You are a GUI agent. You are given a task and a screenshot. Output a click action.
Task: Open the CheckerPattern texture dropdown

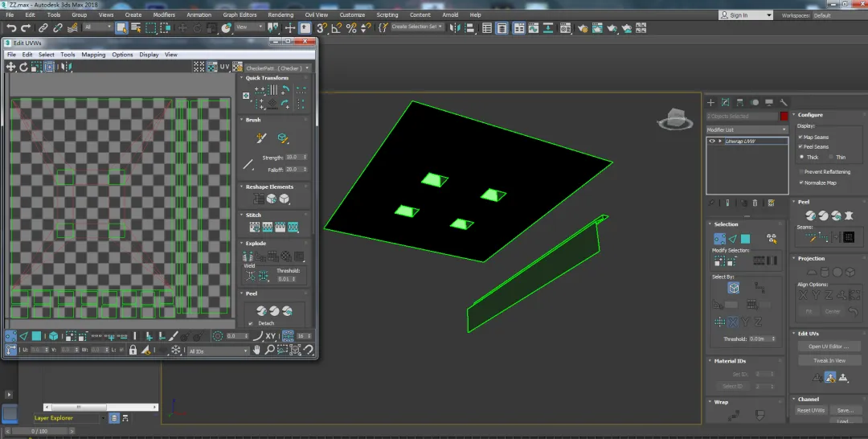pos(277,68)
